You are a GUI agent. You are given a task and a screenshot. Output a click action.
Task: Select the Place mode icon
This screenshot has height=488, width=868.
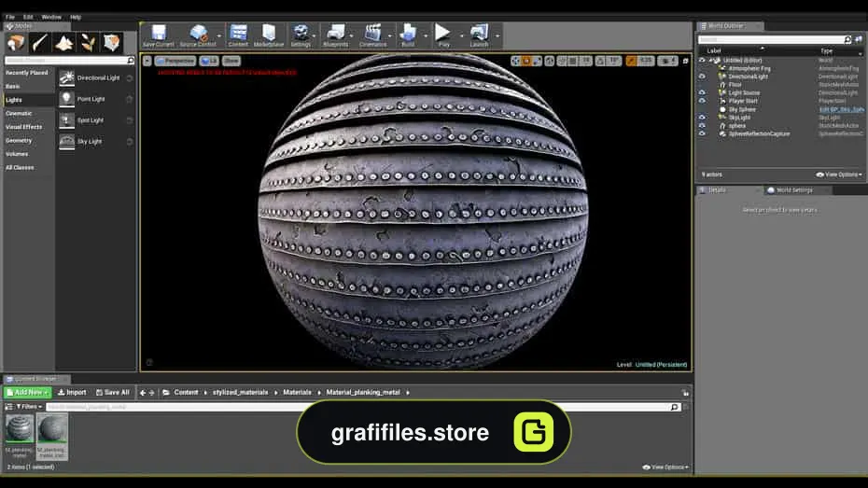(x=16, y=43)
